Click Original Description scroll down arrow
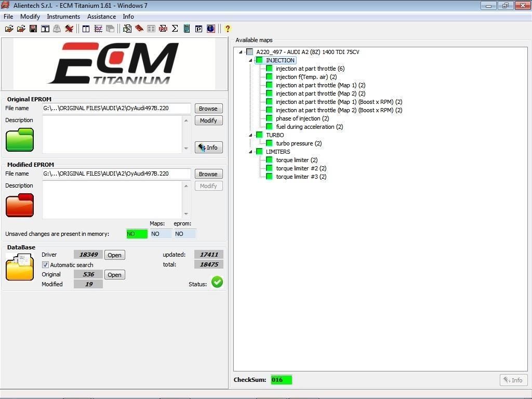532x399 pixels. click(x=186, y=148)
